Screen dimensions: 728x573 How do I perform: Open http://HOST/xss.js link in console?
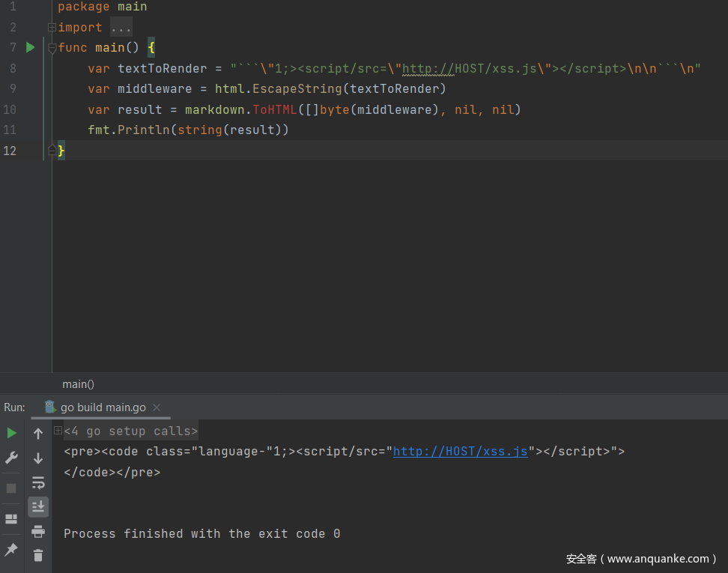[x=460, y=452]
